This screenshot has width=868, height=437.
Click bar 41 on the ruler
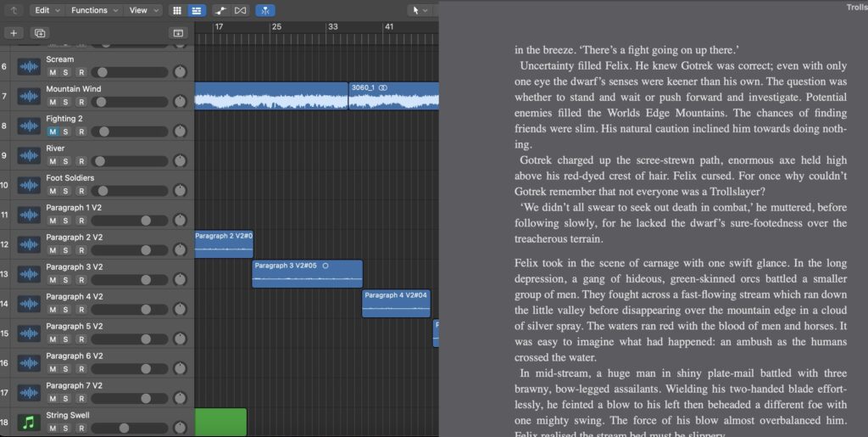tap(389, 26)
